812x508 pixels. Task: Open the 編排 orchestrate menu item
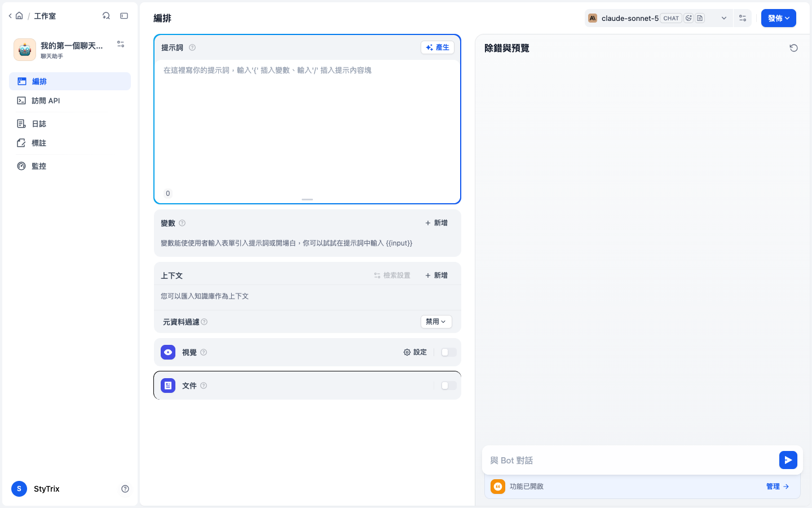pyautogui.click(x=70, y=81)
